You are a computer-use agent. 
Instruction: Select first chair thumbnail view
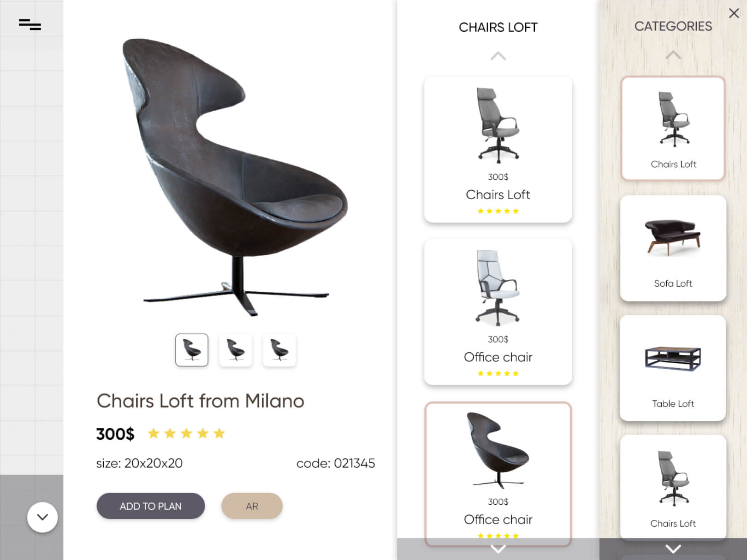point(192,350)
